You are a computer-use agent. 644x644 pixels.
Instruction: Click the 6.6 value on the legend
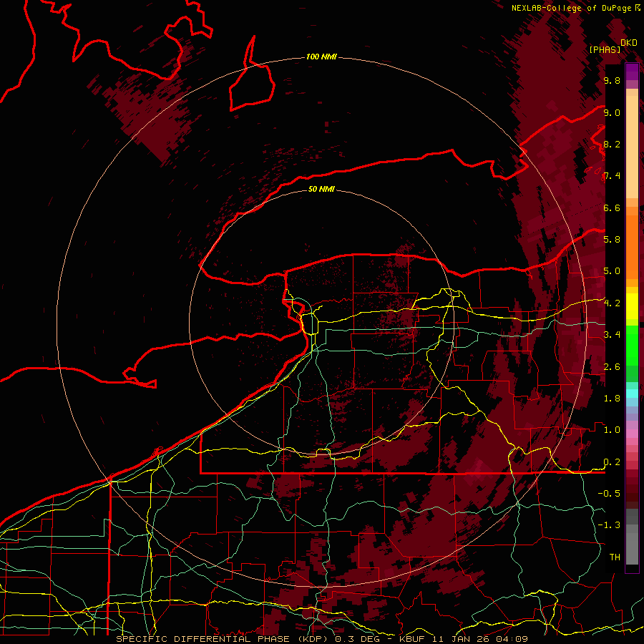pos(612,208)
